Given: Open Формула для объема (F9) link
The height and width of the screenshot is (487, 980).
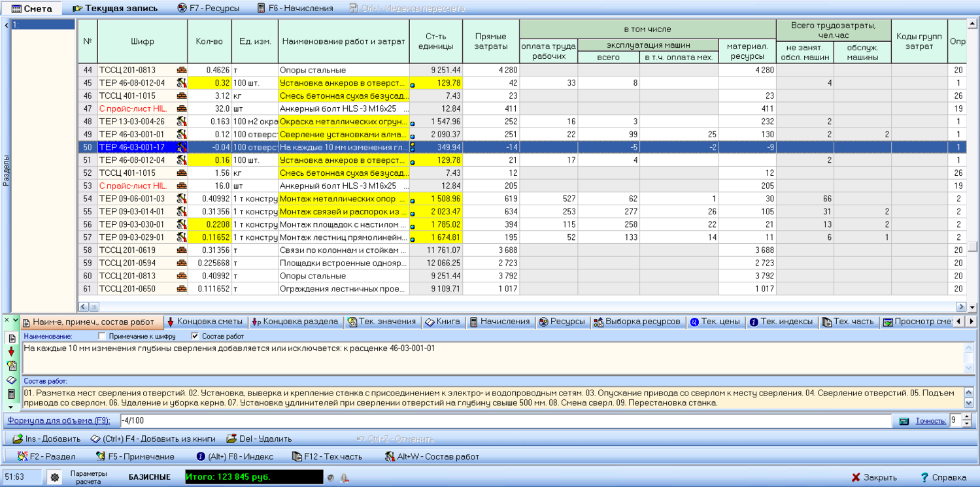Looking at the screenshot, I should click(58, 421).
